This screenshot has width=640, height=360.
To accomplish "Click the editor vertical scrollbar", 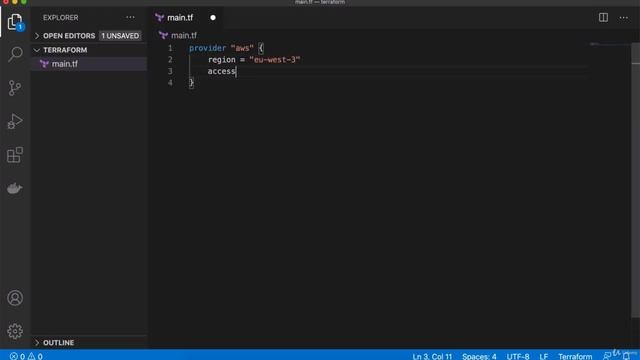I will 636,180.
